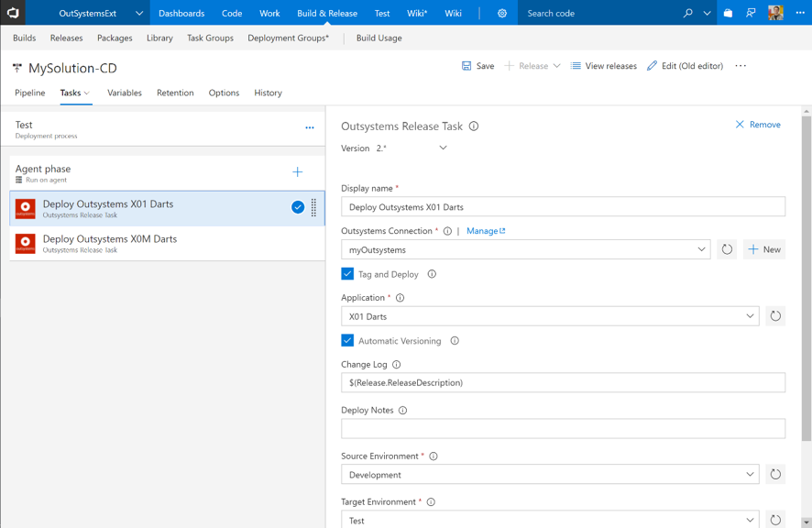
Task: Open View releases list
Action: (603, 66)
